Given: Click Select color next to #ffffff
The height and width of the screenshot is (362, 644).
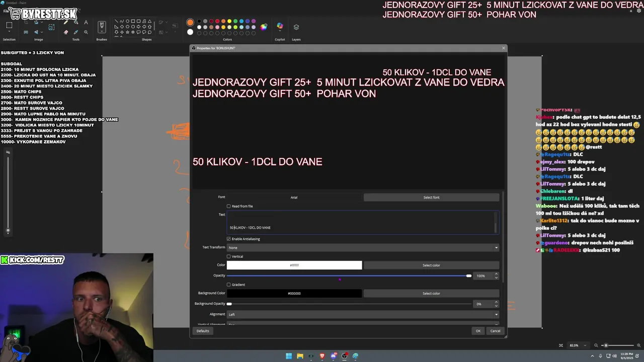Looking at the screenshot, I should (431, 265).
